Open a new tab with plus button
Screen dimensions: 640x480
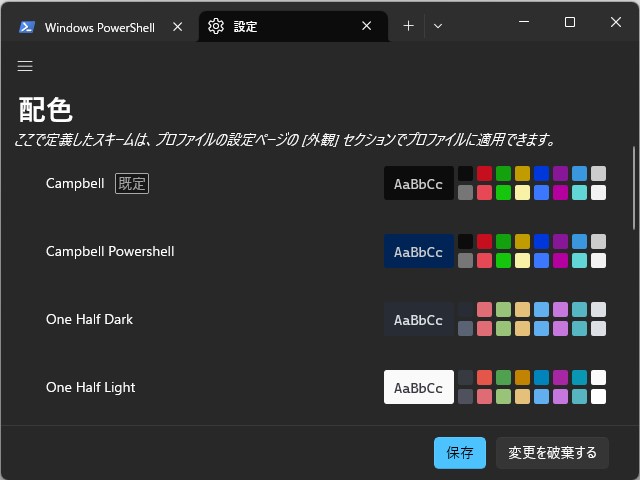click(x=408, y=26)
